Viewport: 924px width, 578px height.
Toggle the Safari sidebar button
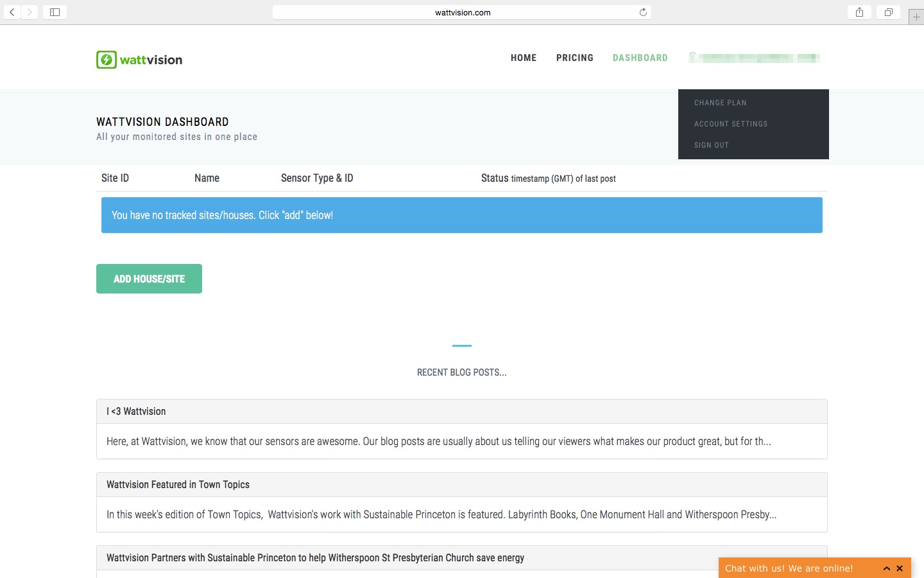point(55,12)
